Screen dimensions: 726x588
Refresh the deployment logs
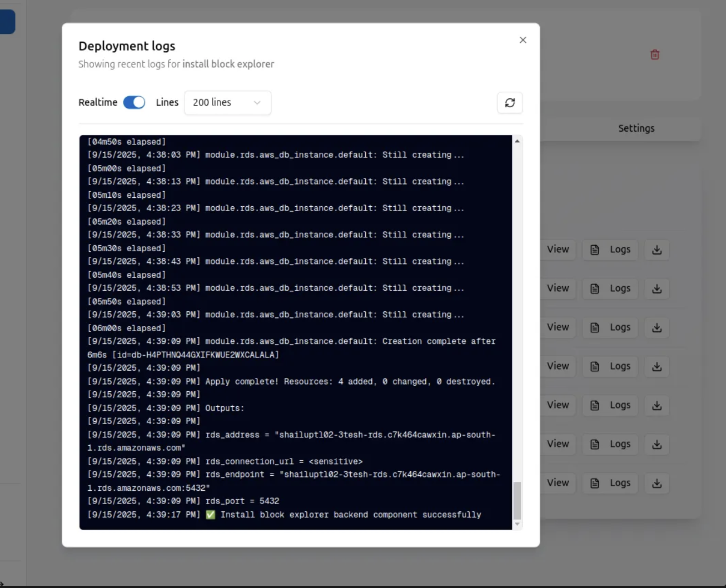point(510,103)
